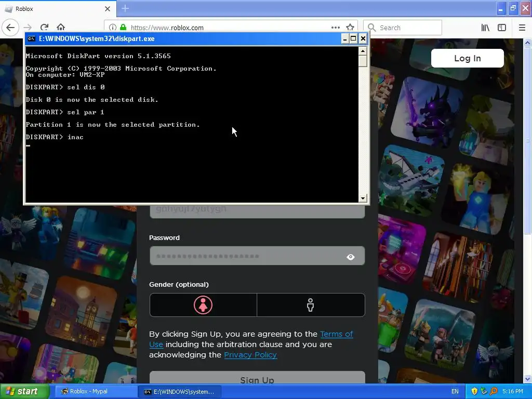Click the diskpart window system menu icon
Image resolution: width=532 pixels, height=399 pixels.
(31, 38)
